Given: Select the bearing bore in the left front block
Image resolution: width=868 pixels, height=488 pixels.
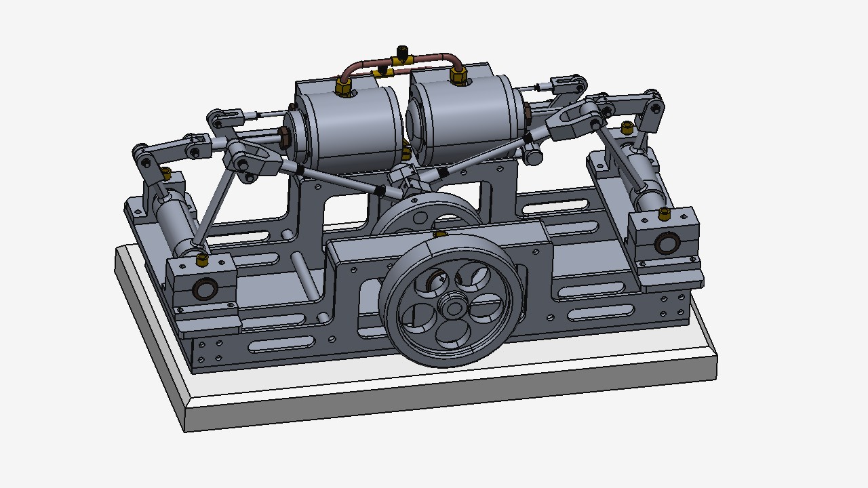Looking at the screenshot, I should click(x=205, y=289).
